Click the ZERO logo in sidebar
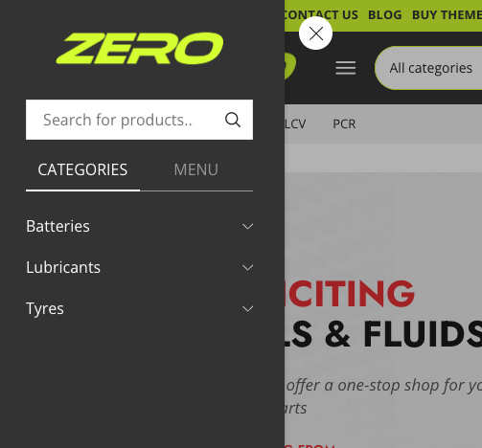This screenshot has width=482, height=448. [140, 48]
